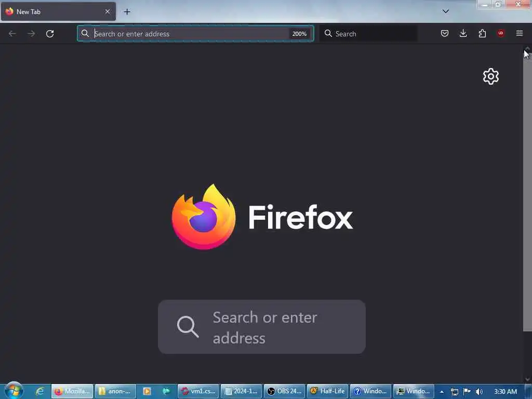532x399 pixels.
Task: Open the volume speaker tray icon
Action: [479, 392]
